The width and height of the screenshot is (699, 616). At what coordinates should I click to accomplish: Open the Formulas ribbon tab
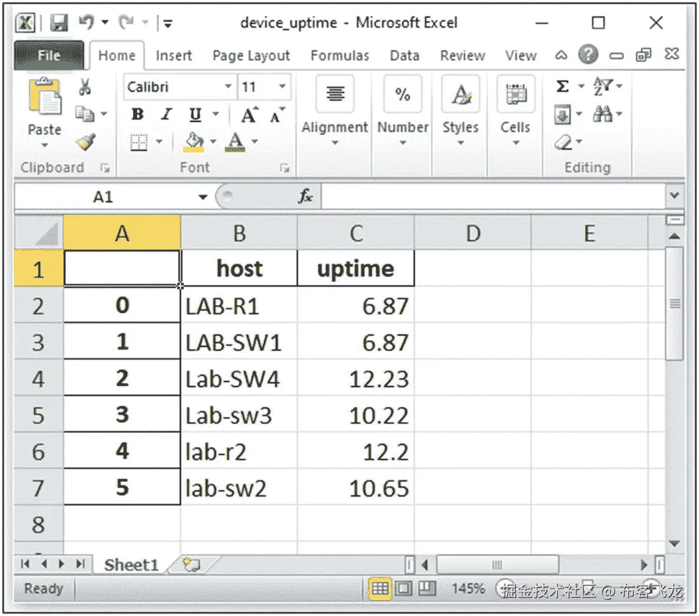[340, 56]
